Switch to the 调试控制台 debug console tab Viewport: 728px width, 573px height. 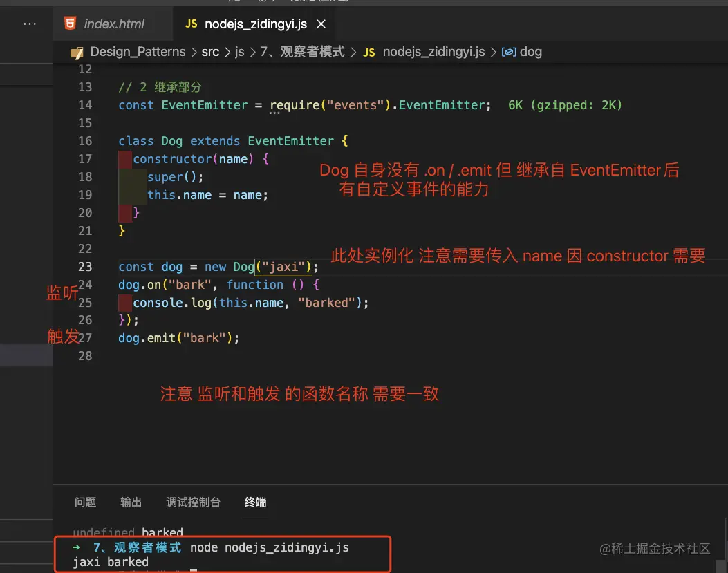tap(193, 502)
